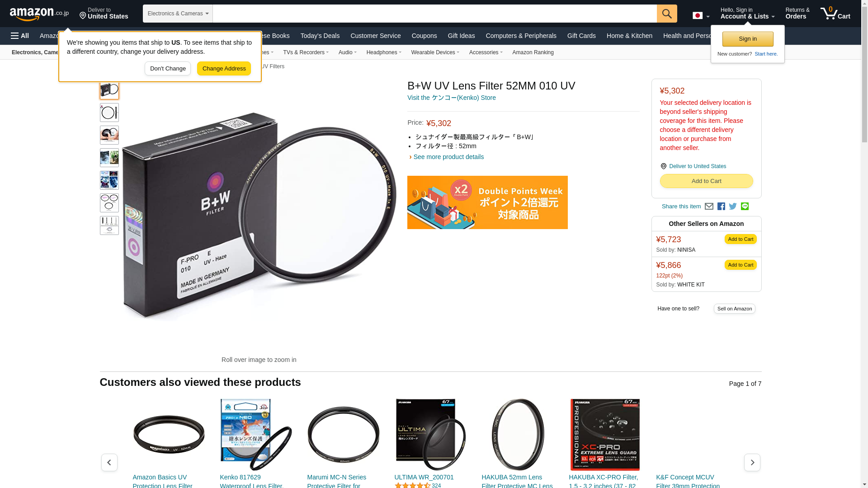Share this item on Facebook
868x488 pixels.
pos(721,206)
